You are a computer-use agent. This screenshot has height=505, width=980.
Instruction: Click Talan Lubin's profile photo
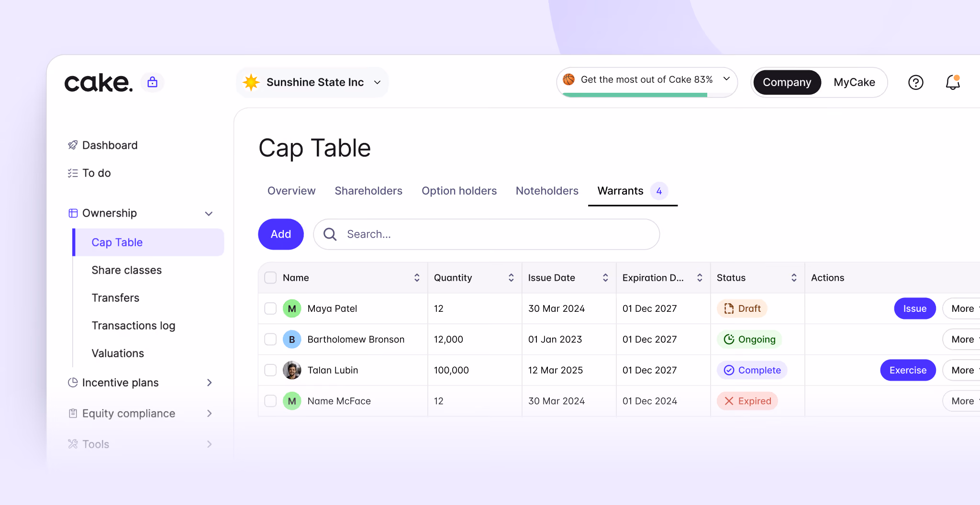point(292,370)
